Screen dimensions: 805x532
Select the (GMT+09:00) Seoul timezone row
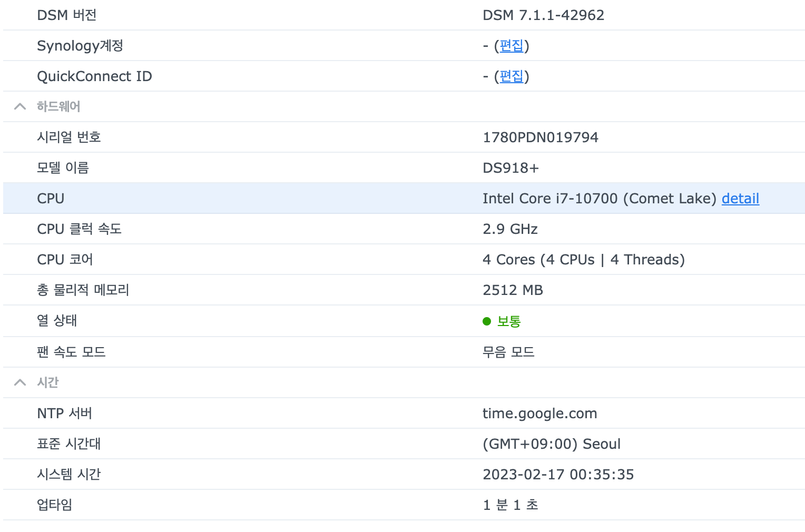coord(552,444)
